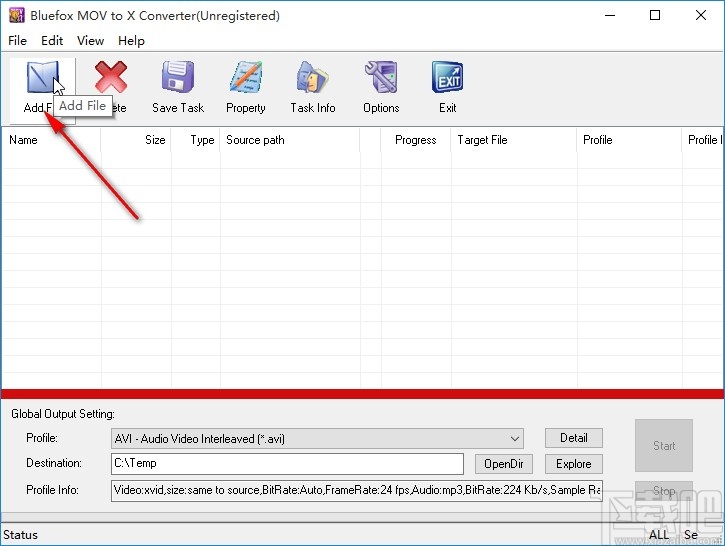Sort by the Name column header

(x=51, y=140)
